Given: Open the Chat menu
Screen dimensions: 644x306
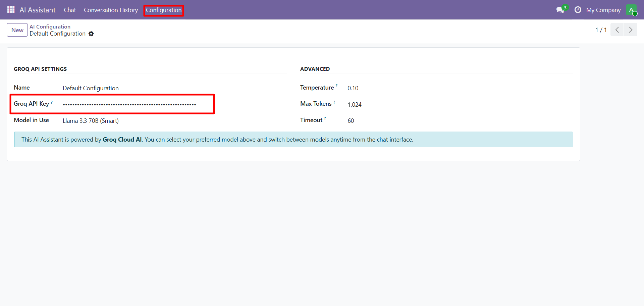Looking at the screenshot, I should [70, 10].
